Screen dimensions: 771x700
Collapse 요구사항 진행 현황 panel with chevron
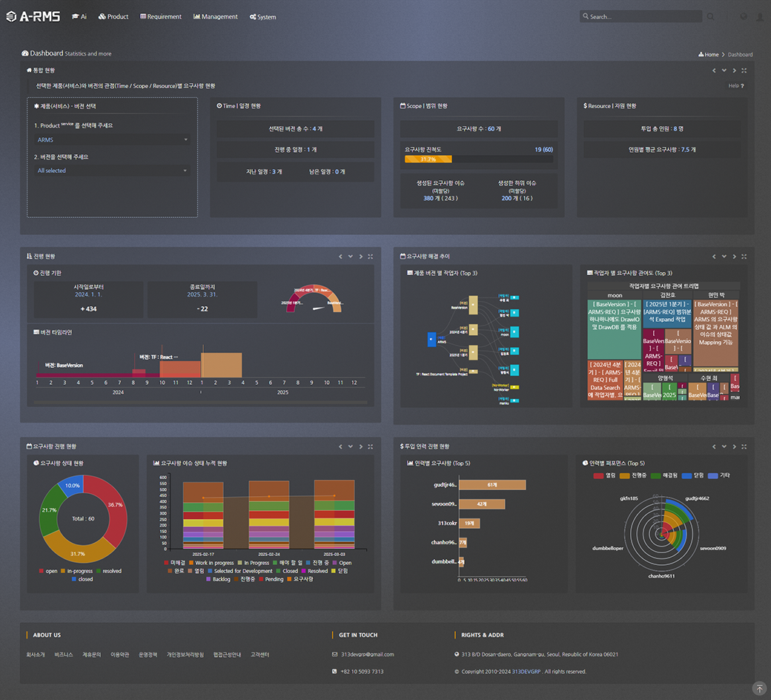click(350, 446)
